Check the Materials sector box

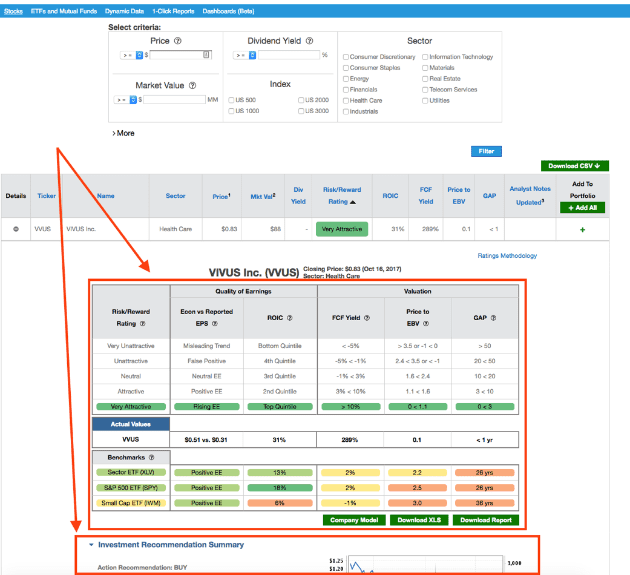click(425, 68)
